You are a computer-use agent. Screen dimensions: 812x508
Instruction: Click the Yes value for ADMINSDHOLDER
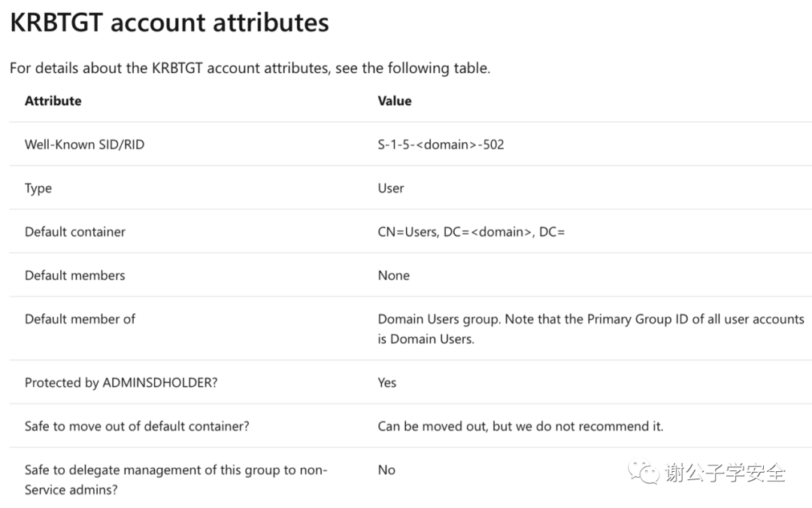tap(387, 382)
